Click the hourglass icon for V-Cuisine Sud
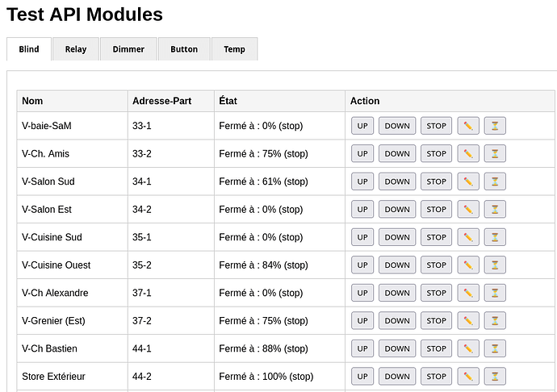557x392 pixels. point(495,237)
